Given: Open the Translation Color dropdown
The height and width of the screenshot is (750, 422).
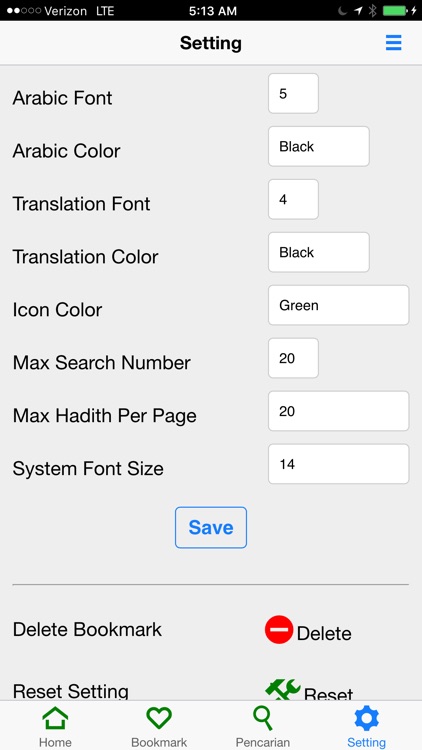Looking at the screenshot, I should coord(319,252).
